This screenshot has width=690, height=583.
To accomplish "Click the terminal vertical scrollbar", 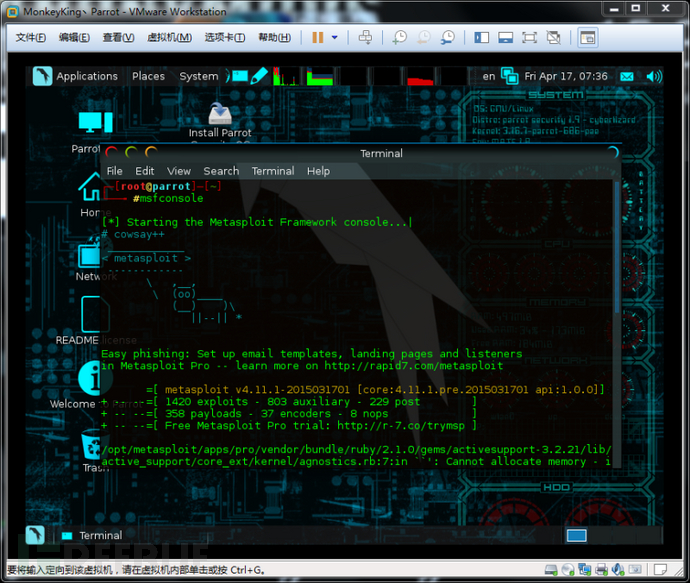I will point(617,247).
